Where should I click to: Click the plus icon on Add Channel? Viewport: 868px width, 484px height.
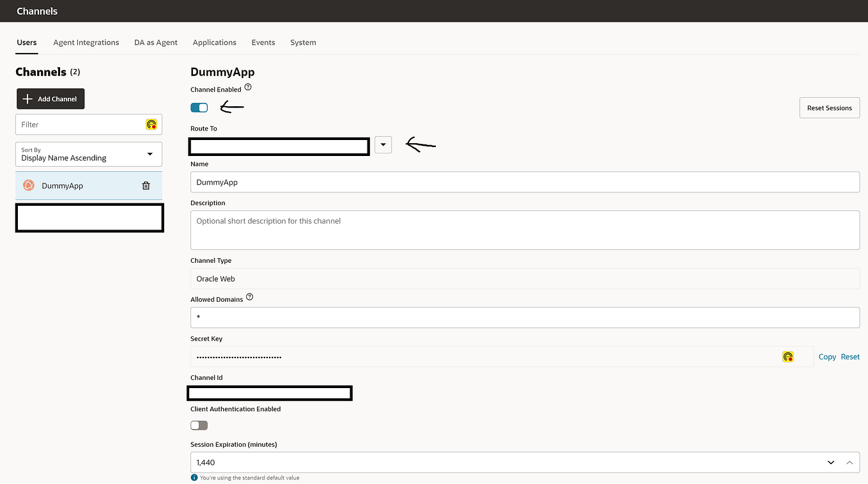click(x=27, y=98)
